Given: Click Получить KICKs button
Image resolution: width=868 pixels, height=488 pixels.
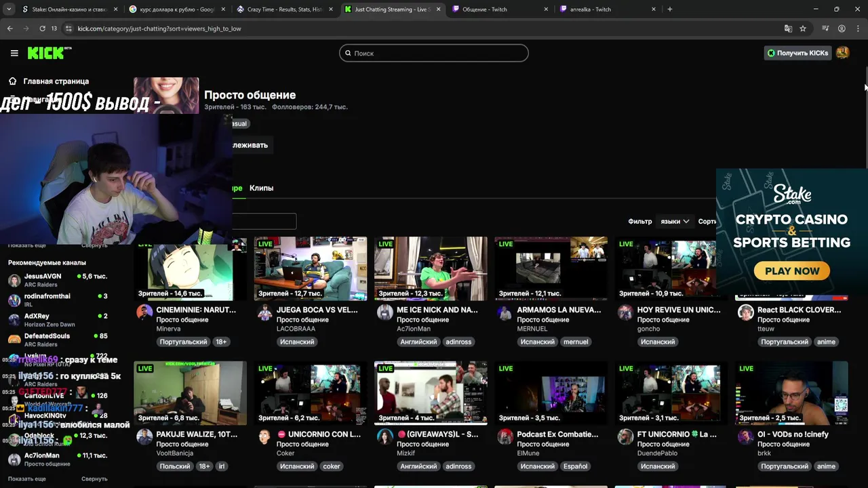Looking at the screenshot, I should 797,53.
